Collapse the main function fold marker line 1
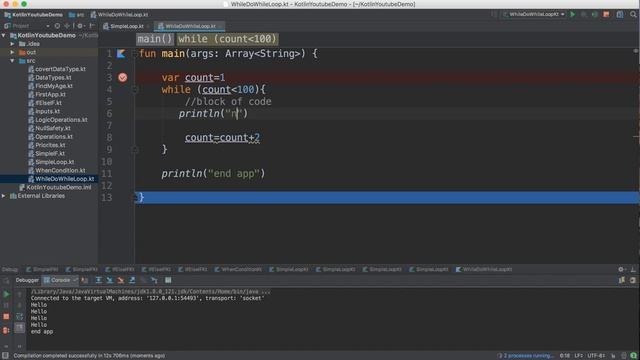 (x=135, y=53)
